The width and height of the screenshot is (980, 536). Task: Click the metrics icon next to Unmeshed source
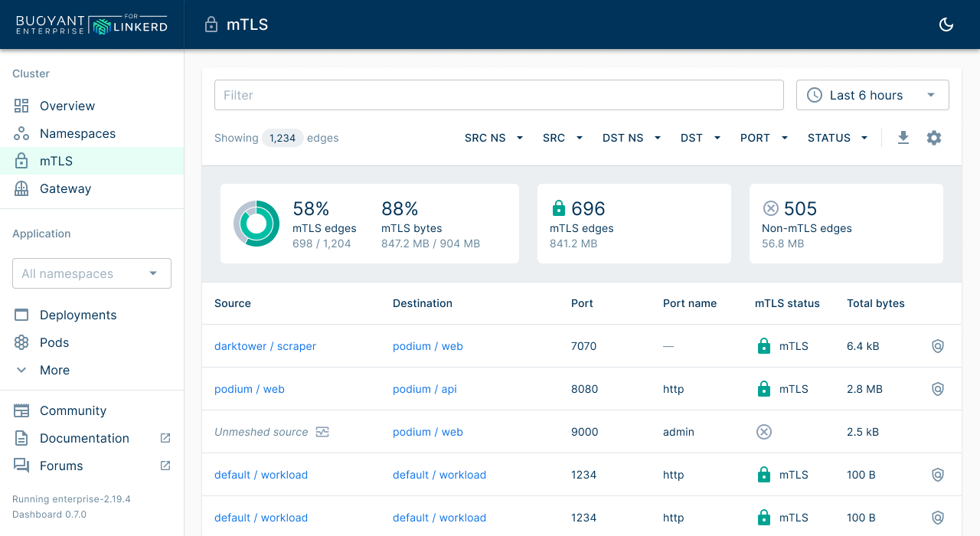tap(322, 432)
